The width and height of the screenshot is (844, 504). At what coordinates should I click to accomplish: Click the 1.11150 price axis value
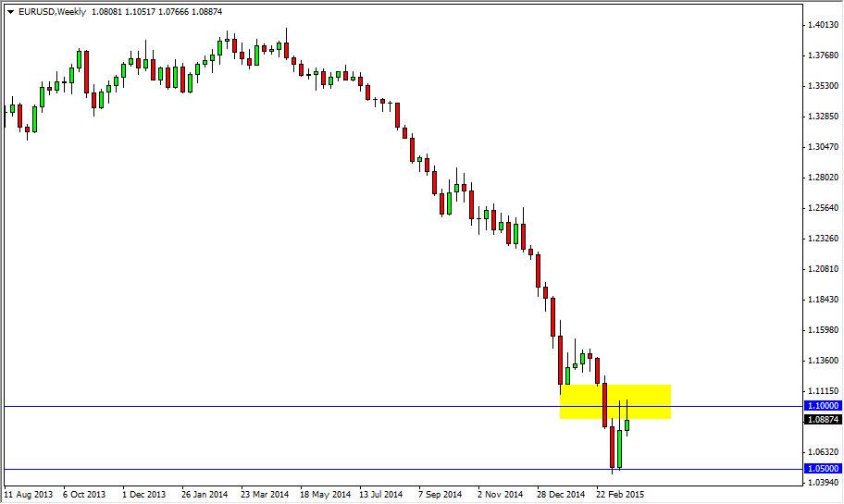pos(824,391)
